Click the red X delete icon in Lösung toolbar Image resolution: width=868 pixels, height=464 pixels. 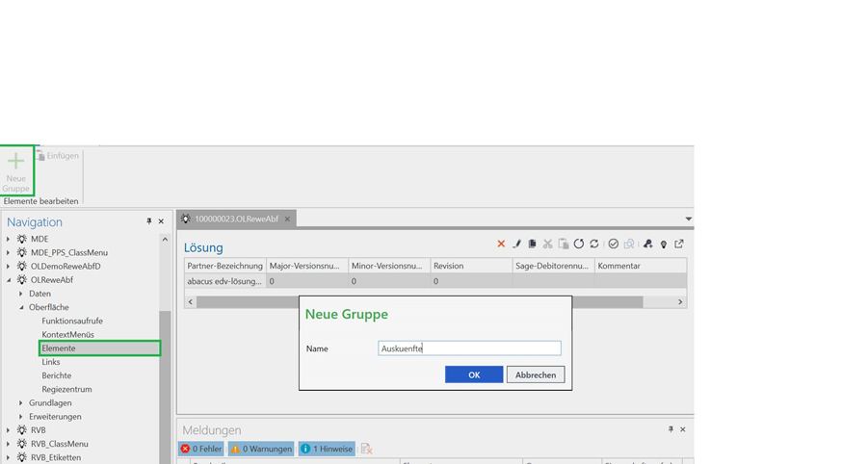501,245
